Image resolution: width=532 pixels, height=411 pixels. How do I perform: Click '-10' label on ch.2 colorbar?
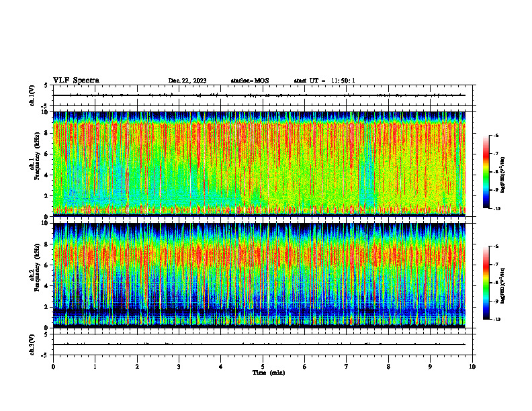[496, 320]
